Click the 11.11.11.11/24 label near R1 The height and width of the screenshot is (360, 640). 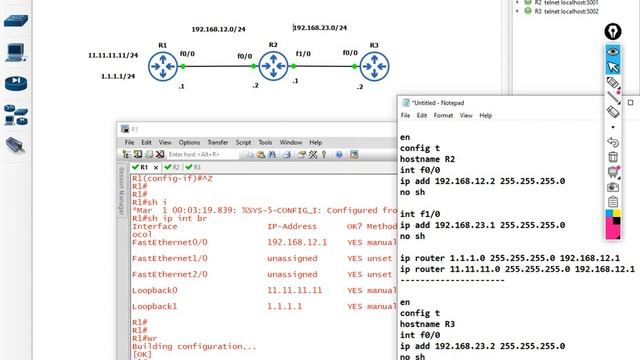pos(113,55)
